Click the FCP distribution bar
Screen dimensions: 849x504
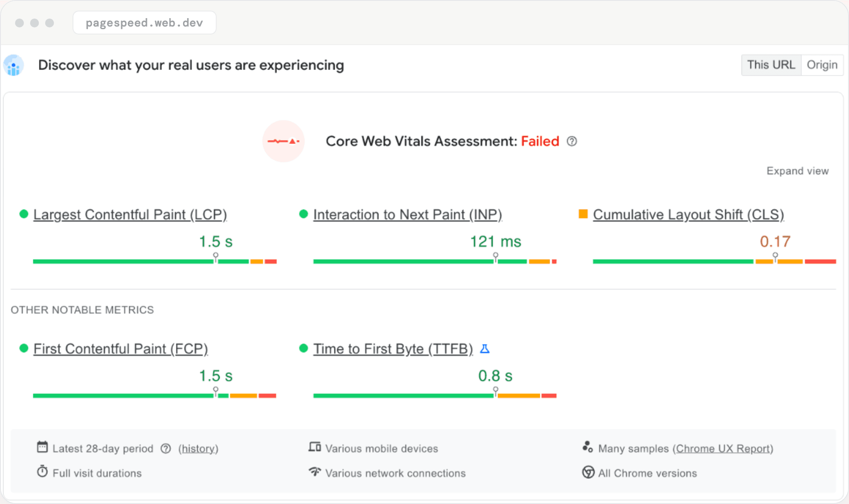[x=155, y=396]
